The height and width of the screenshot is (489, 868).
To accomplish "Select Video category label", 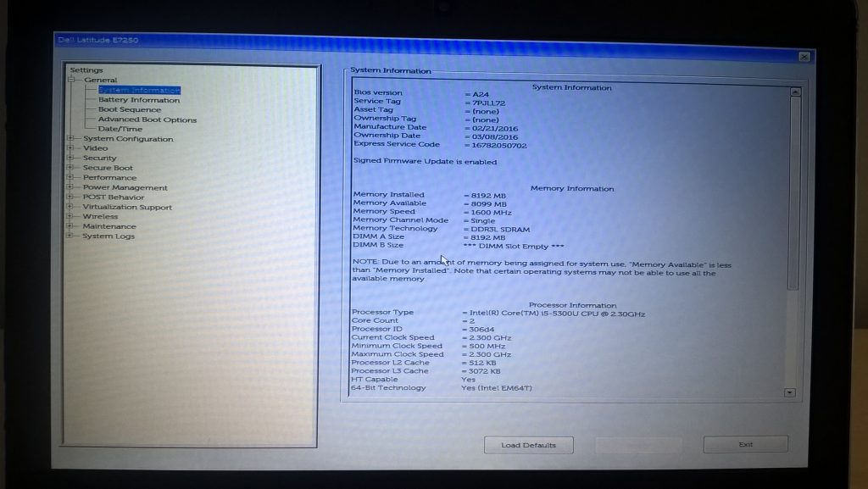I will [x=95, y=148].
